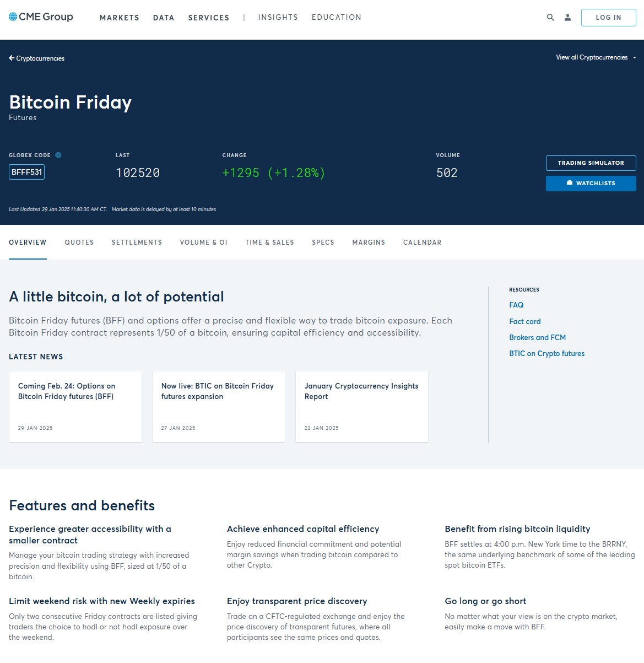The height and width of the screenshot is (663, 644).
Task: Open the Markets navigation menu
Action: pyautogui.click(x=119, y=18)
